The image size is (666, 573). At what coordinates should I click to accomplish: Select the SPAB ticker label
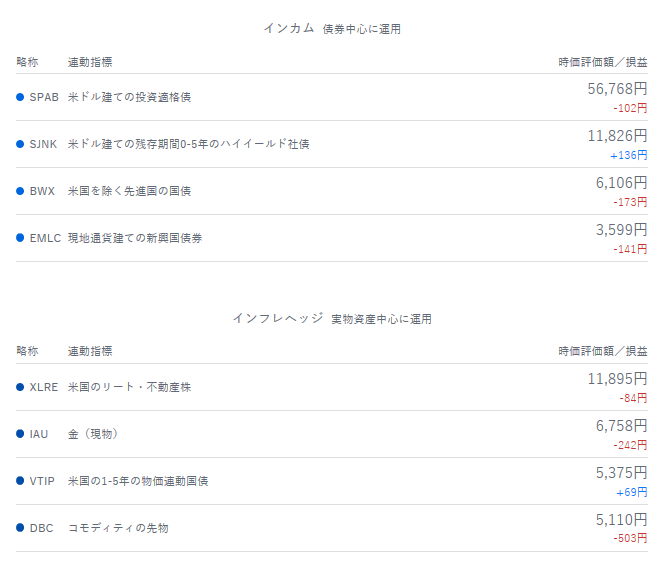tap(44, 97)
